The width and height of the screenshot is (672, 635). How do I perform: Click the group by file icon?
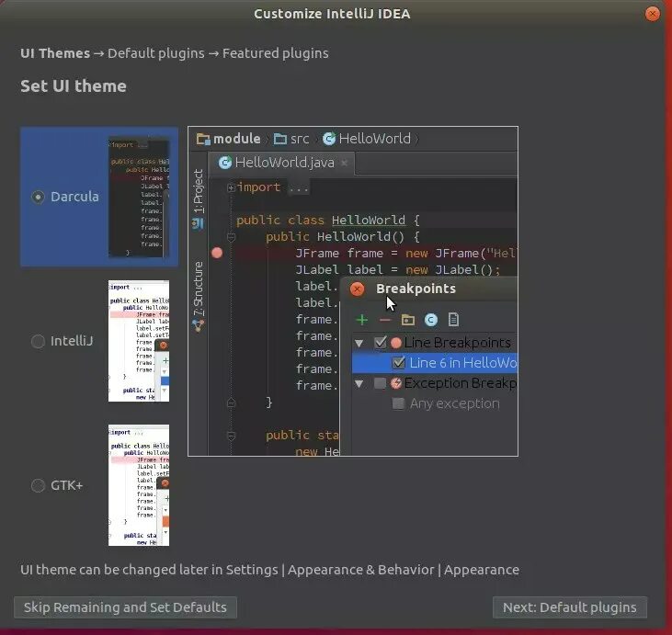(453, 320)
